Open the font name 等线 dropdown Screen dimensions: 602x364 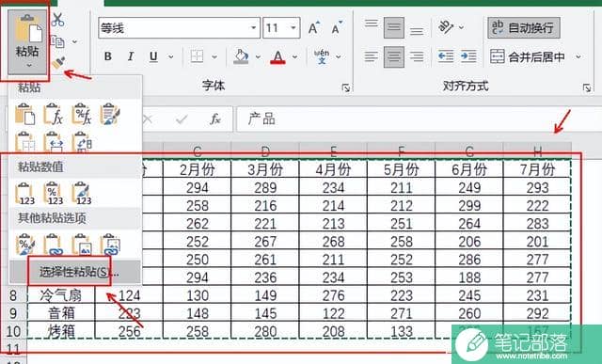point(253,27)
